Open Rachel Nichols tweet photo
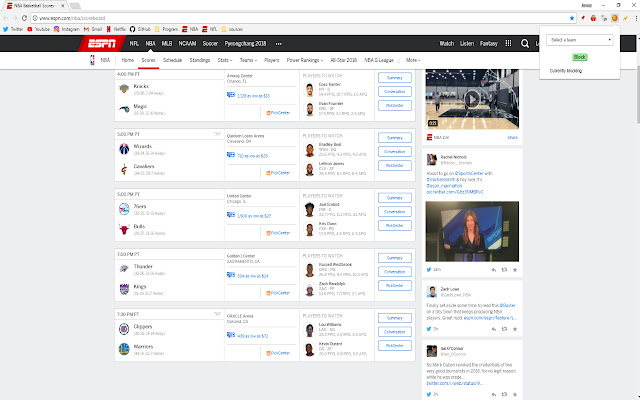Screen dimensions: 640x400 [x=472, y=231]
